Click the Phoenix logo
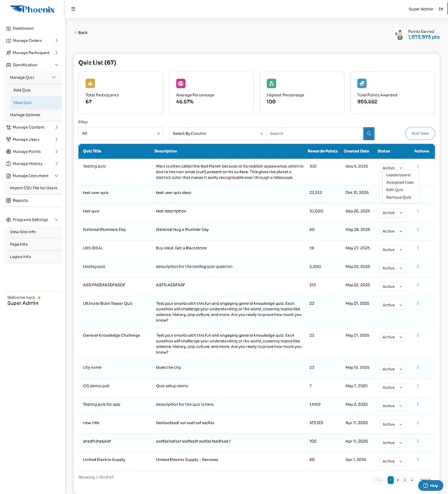Image resolution: width=448 pixels, height=494 pixels. [x=32, y=9]
